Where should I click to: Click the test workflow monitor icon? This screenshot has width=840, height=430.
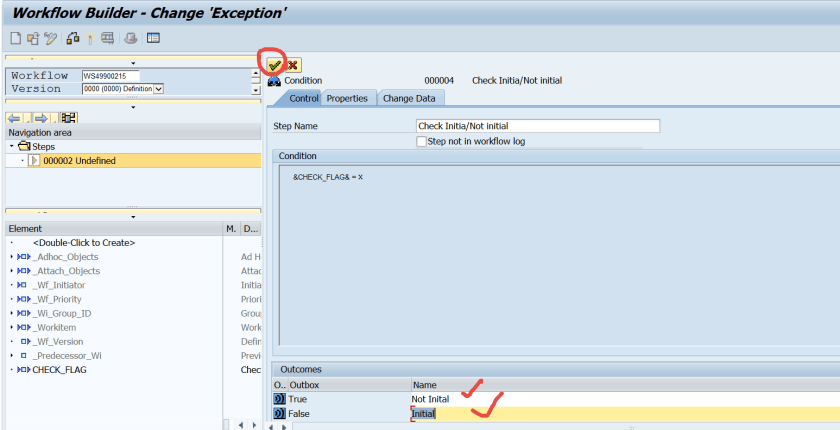click(107, 38)
